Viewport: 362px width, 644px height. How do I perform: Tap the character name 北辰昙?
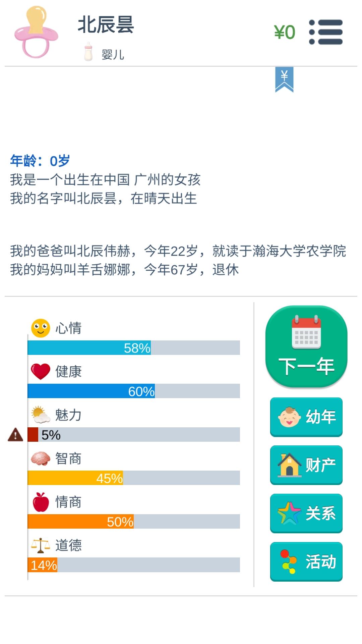[x=106, y=25]
